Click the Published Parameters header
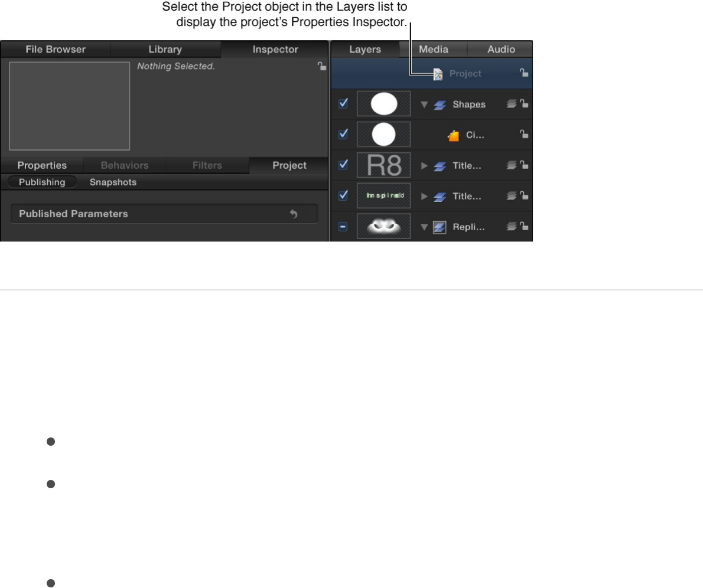 click(x=164, y=214)
